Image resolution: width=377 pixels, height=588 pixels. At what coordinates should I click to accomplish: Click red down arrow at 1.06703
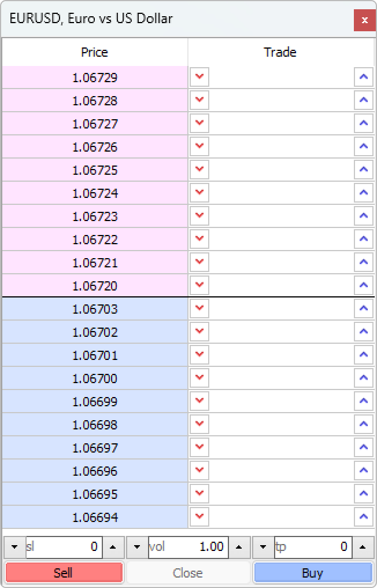coord(199,308)
